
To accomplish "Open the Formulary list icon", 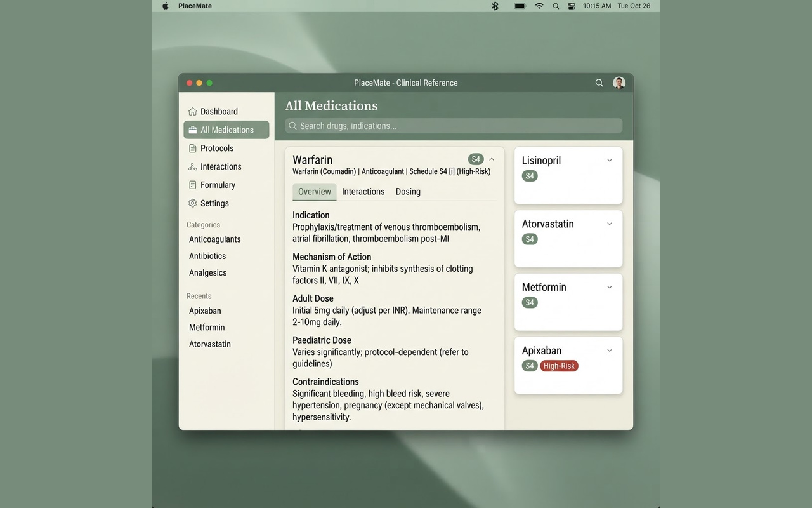I will (193, 185).
